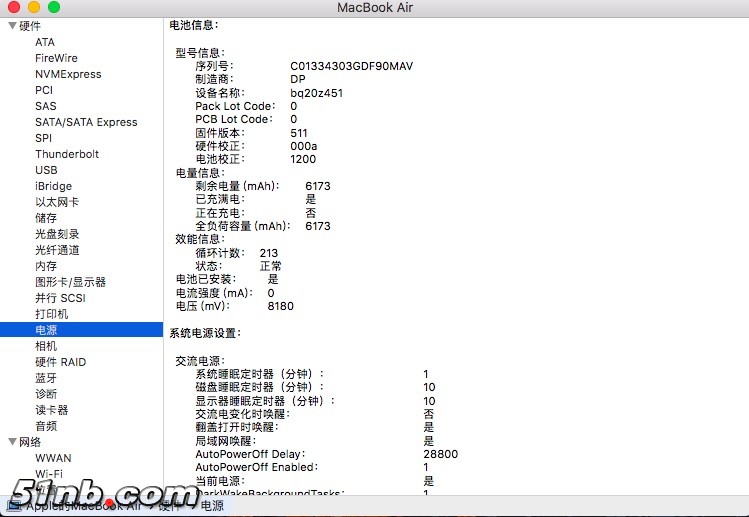
Task: Open 硬件 RAID entry
Action: (61, 362)
